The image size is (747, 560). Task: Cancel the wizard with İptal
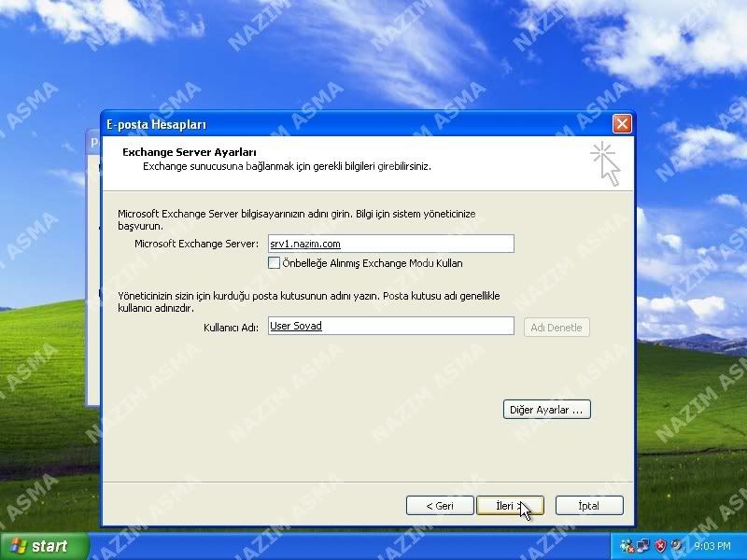tap(589, 506)
